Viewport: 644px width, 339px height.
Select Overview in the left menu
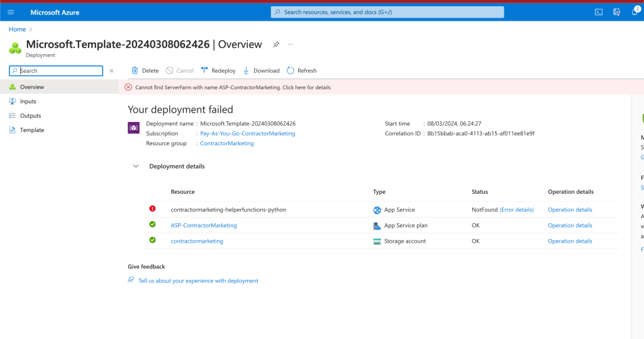(60, 87)
